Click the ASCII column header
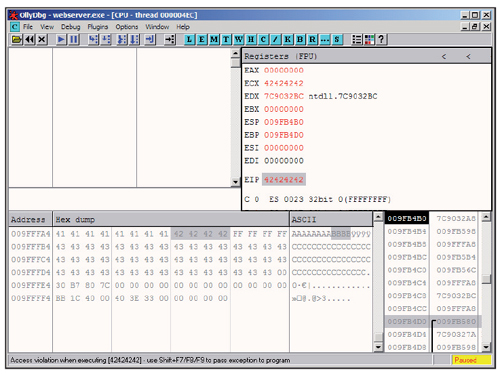Screen dimensions: 500x374 click(x=331, y=219)
